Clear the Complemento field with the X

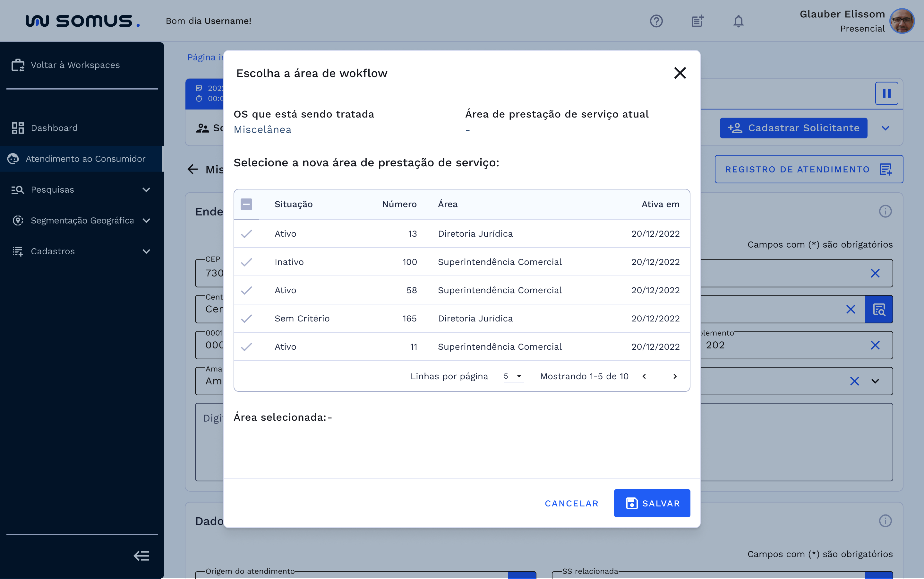[876, 345]
